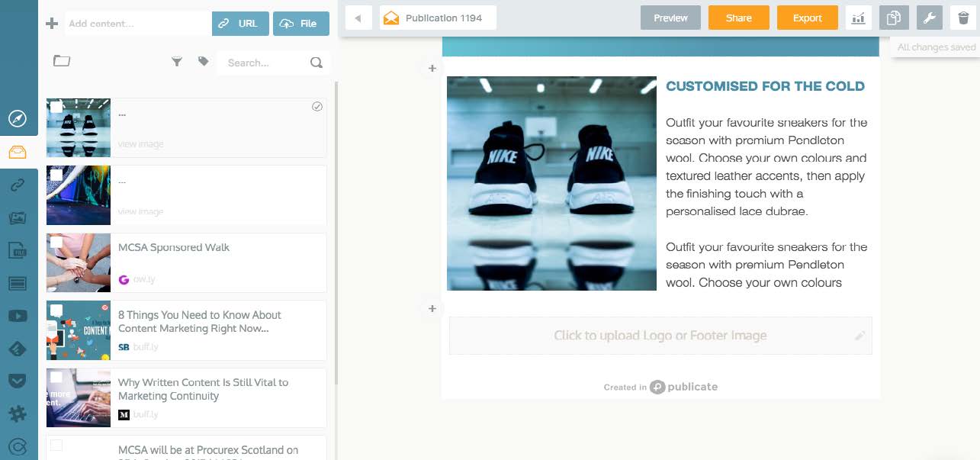Click plus to add block below sneakers section
Screen dimensions: 980x460
click(x=432, y=309)
